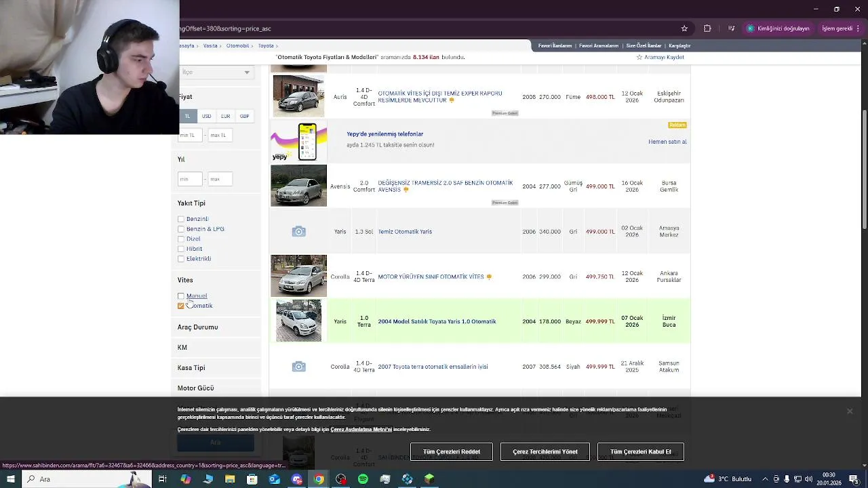
Task: Close the cookie banner with X
Action: pos(849,411)
